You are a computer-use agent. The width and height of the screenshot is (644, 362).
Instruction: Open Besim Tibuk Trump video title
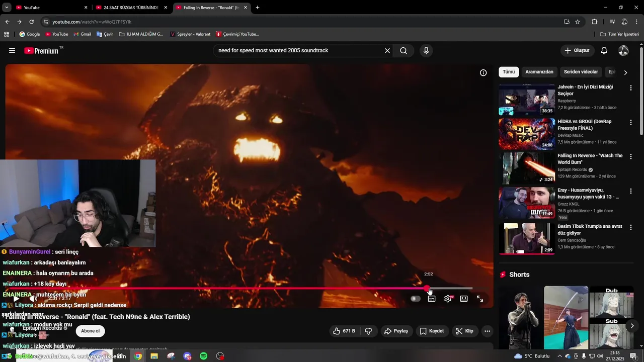tap(590, 230)
